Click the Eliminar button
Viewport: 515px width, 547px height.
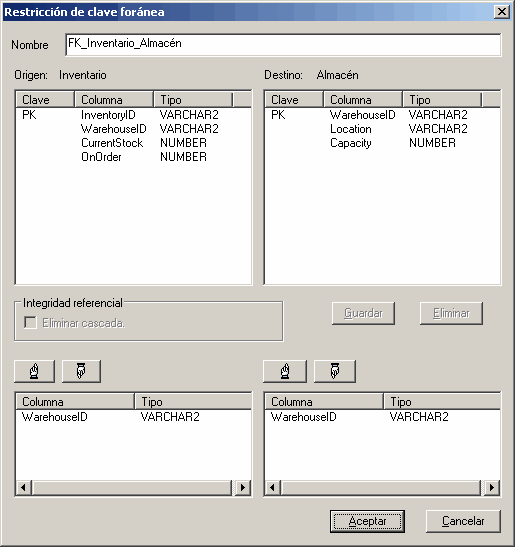click(x=451, y=313)
